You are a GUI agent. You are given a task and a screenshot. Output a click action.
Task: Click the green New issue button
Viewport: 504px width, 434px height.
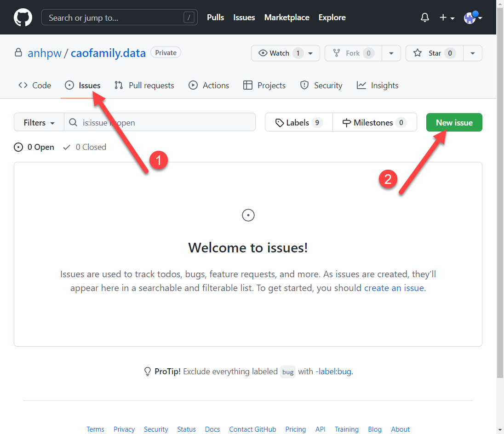tap(454, 123)
